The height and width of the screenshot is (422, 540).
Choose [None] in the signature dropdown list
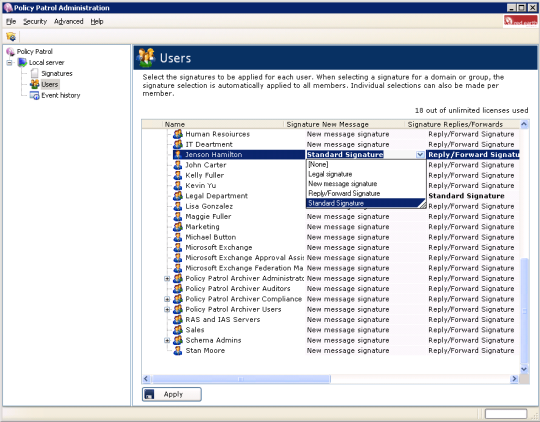click(x=366, y=164)
